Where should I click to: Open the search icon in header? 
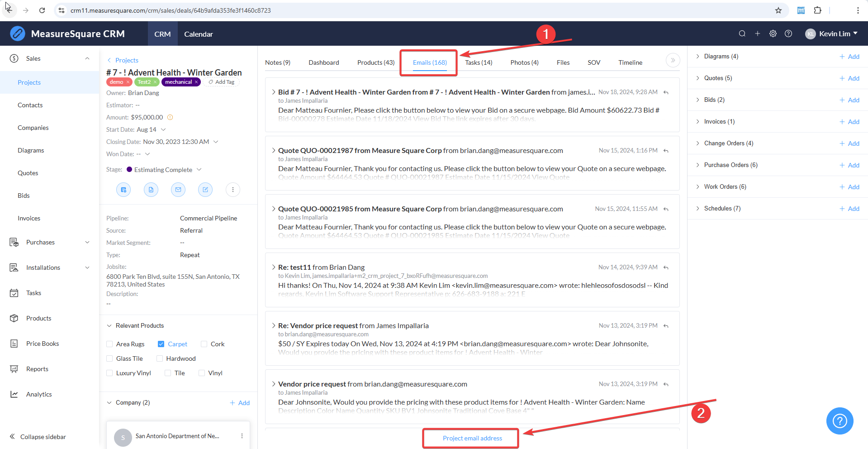(x=742, y=33)
